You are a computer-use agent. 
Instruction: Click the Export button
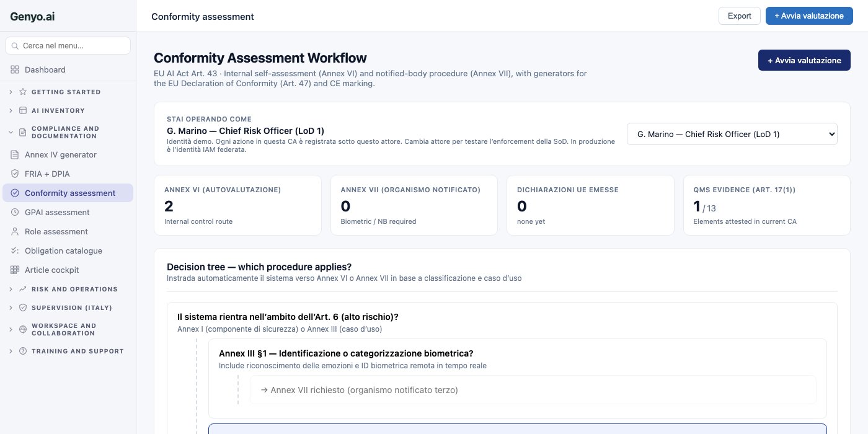click(739, 16)
